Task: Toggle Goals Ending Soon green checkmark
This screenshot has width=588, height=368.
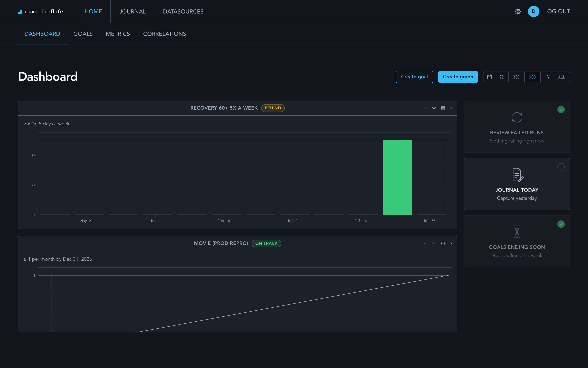Action: tap(561, 224)
